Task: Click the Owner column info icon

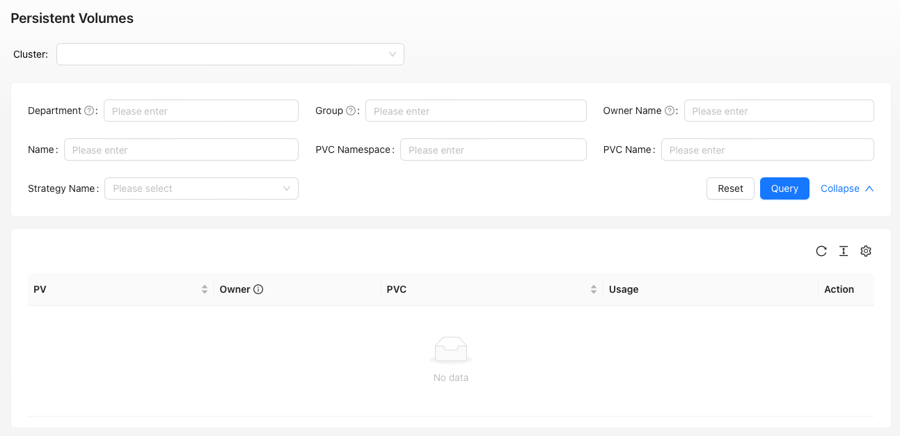Action: [x=258, y=290]
